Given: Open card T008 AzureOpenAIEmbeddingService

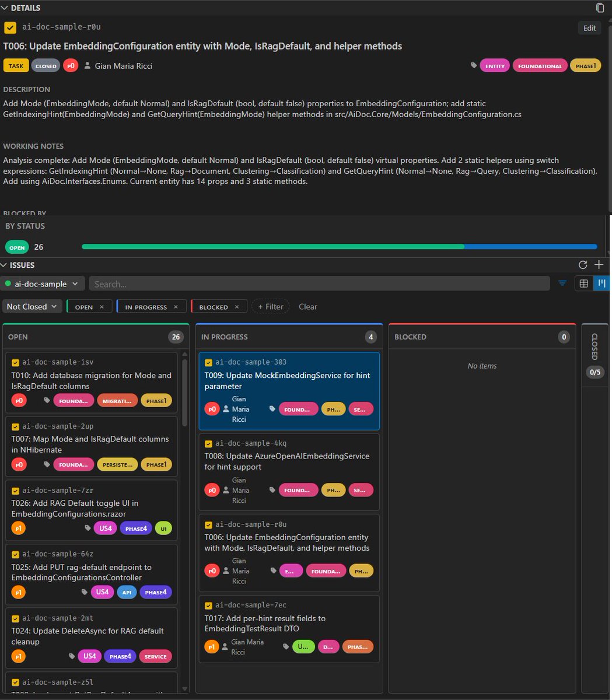Looking at the screenshot, I should pos(289,471).
